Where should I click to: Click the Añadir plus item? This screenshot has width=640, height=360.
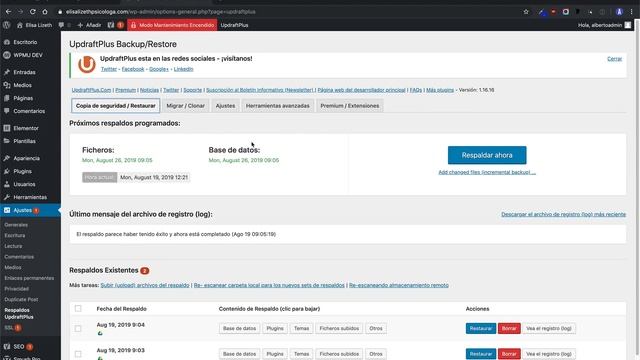pyautogui.click(x=89, y=25)
